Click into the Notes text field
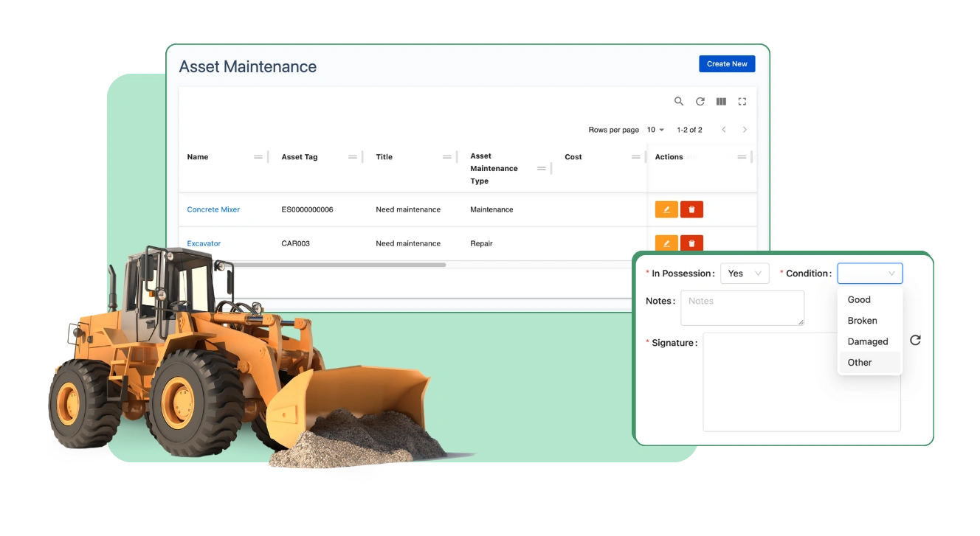 [x=742, y=307]
